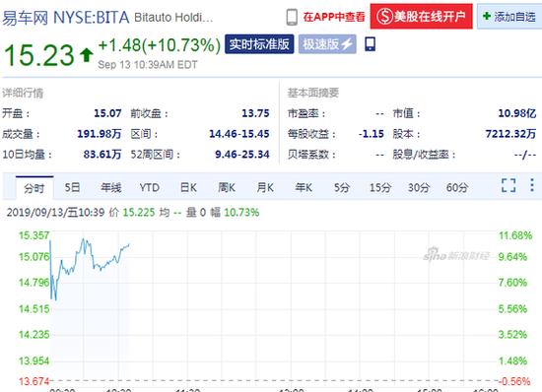This screenshot has height=392, width=542.
Task: Click the phone icon beside 在APP中查看
Action: [292, 17]
